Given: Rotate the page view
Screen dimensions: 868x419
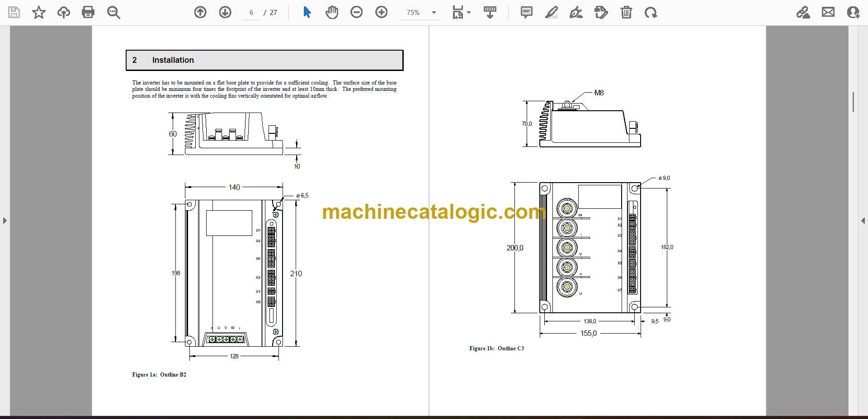Looking at the screenshot, I should [x=651, y=12].
